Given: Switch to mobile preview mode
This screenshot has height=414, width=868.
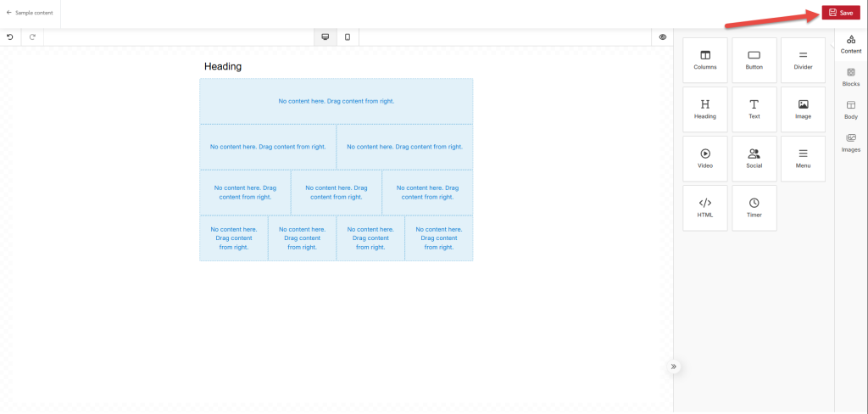Looking at the screenshot, I should [348, 37].
